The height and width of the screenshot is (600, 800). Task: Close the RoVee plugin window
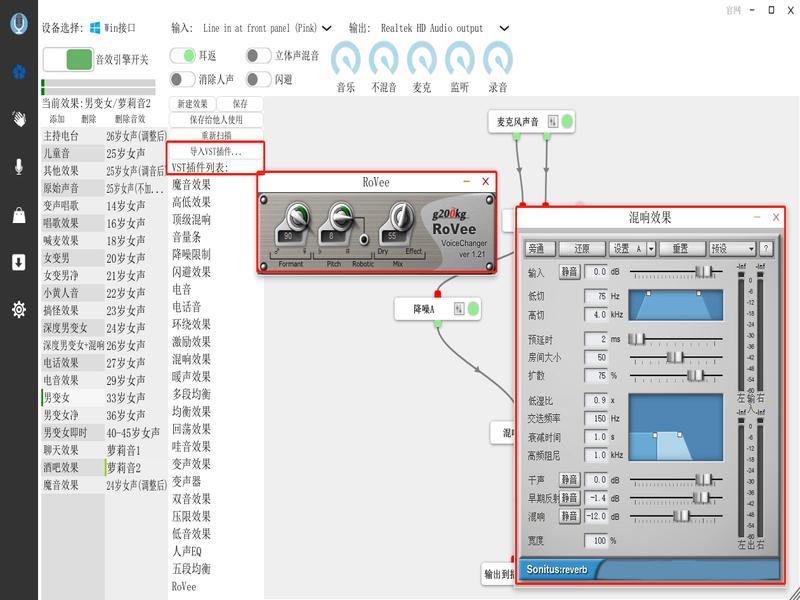tap(486, 182)
